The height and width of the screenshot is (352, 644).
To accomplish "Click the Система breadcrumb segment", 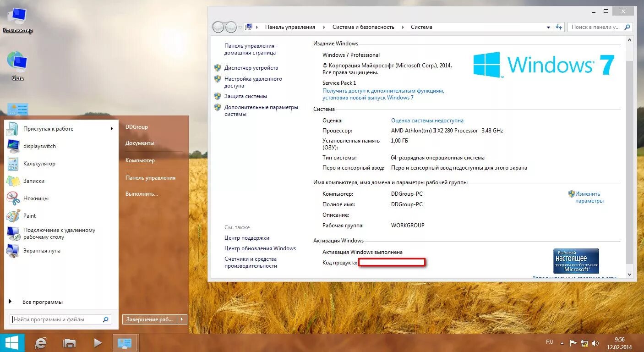I will tap(421, 27).
